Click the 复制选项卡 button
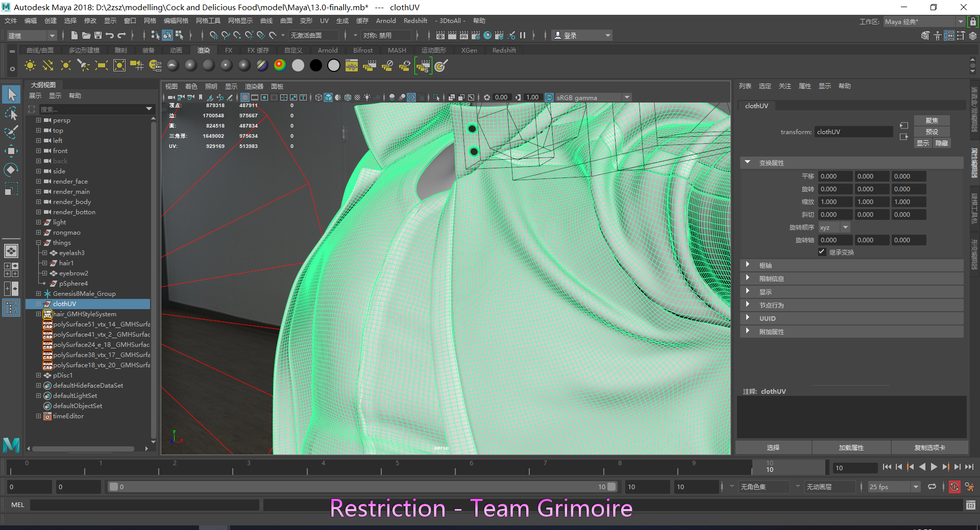 tap(929, 447)
